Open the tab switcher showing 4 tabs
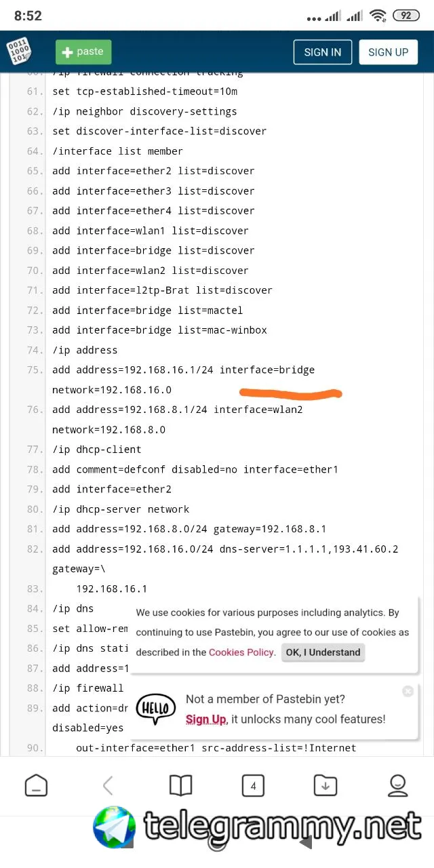The height and width of the screenshot is (868, 434). (x=253, y=786)
